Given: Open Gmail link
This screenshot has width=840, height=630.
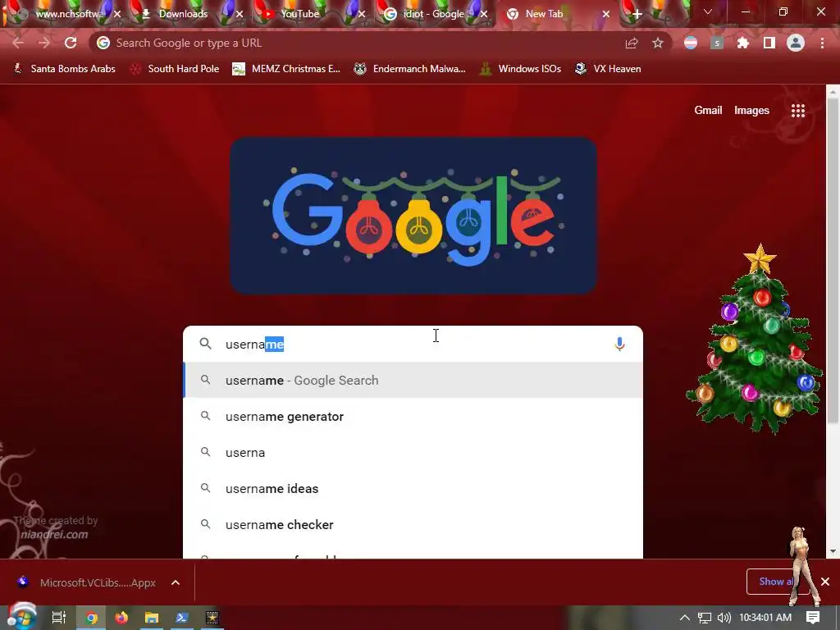Looking at the screenshot, I should pyautogui.click(x=708, y=111).
